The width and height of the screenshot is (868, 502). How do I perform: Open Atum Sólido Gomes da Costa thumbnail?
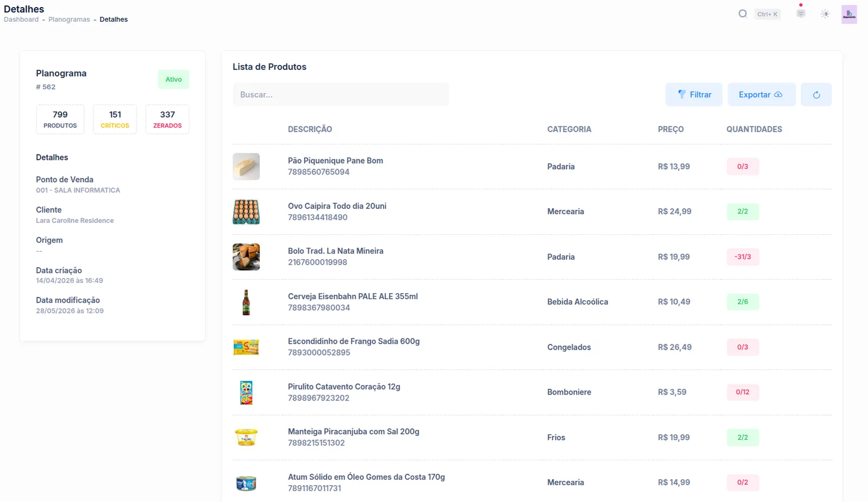[246, 483]
